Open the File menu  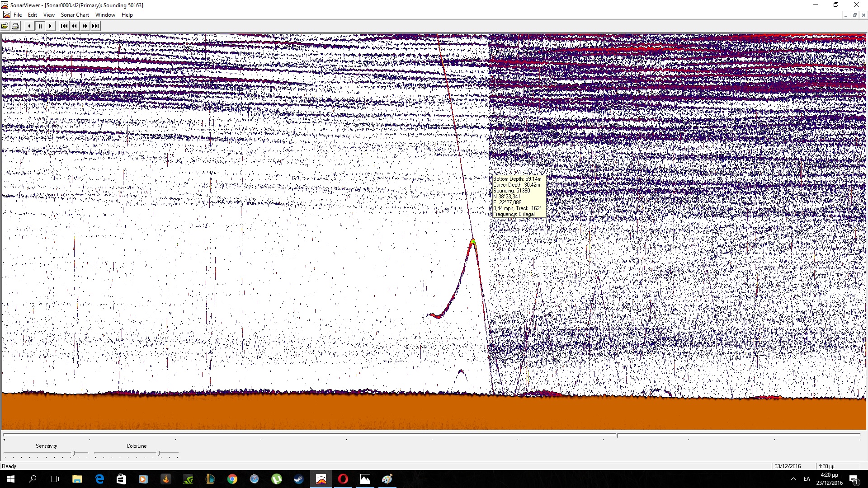click(18, 15)
